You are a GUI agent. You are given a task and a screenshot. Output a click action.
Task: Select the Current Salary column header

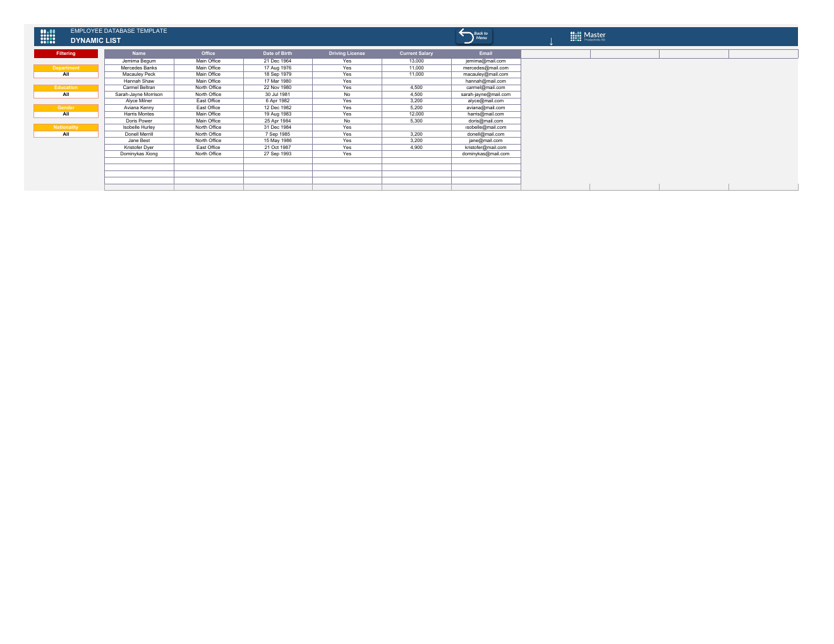416,54
